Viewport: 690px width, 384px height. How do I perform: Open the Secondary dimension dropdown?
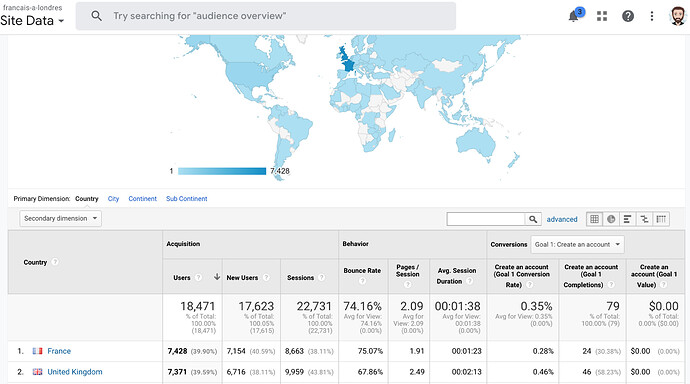60,219
